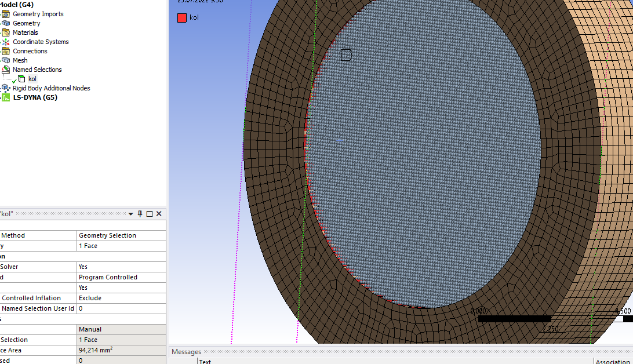Click the Geometry Imports icon in the tree
Screen dimensions: 633x364
tap(6, 14)
